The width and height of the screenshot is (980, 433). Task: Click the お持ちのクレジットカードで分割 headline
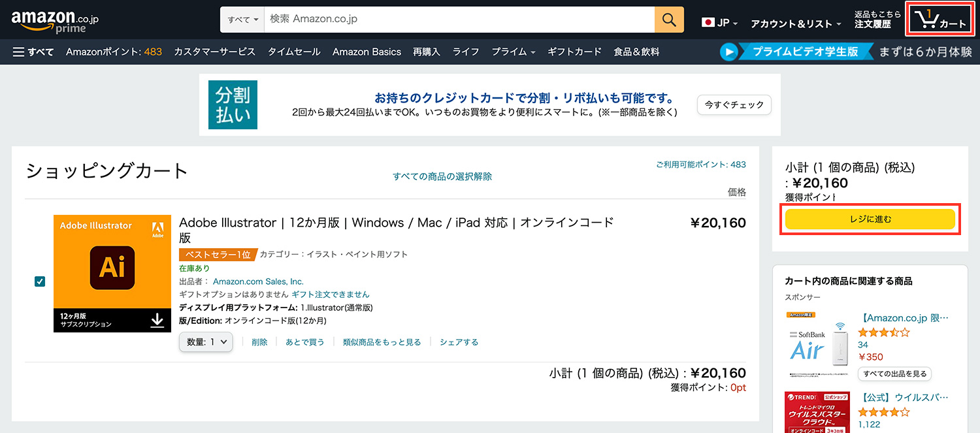(525, 98)
